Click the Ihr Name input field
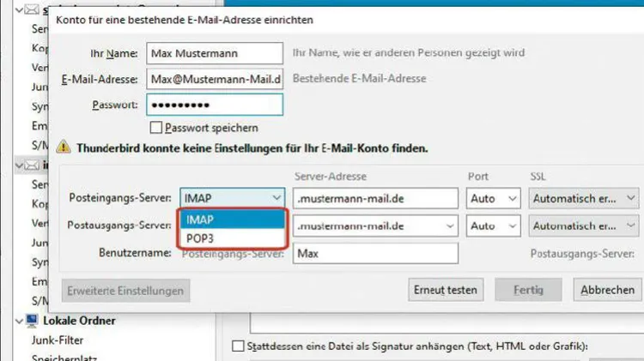644x361 pixels. coord(215,53)
